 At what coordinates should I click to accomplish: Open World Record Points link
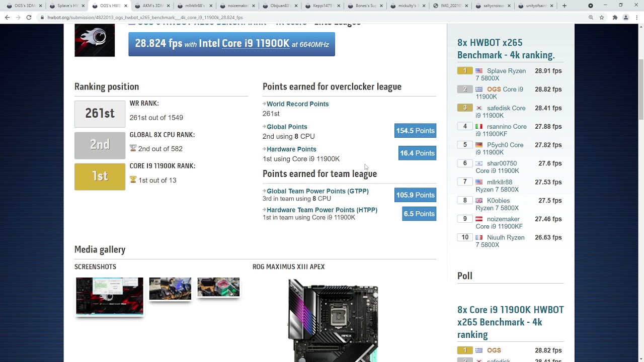[x=297, y=104]
